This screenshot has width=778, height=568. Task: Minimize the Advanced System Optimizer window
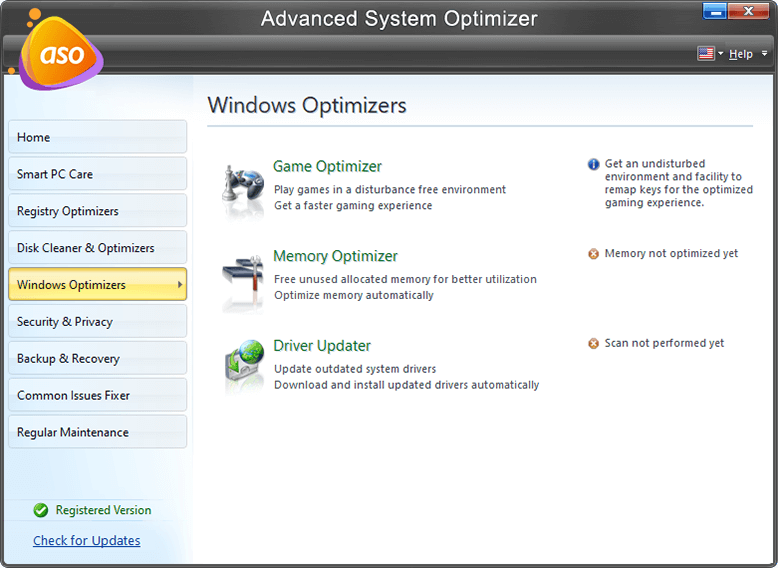[x=715, y=11]
